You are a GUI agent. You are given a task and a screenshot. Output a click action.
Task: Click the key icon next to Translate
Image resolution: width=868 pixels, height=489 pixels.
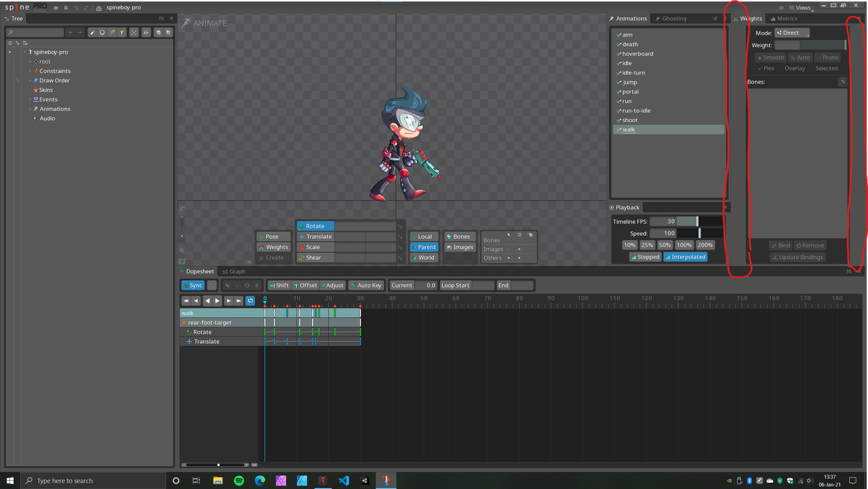(x=401, y=237)
